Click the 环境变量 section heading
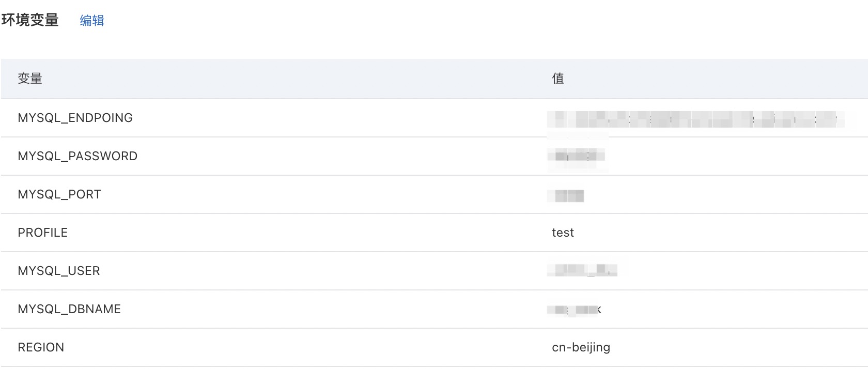The image size is (868, 369). (30, 21)
